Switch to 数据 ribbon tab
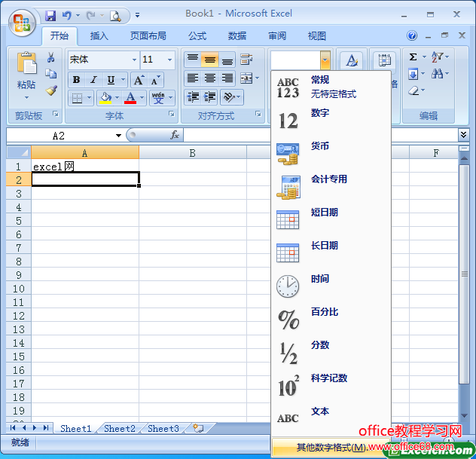 click(237, 36)
